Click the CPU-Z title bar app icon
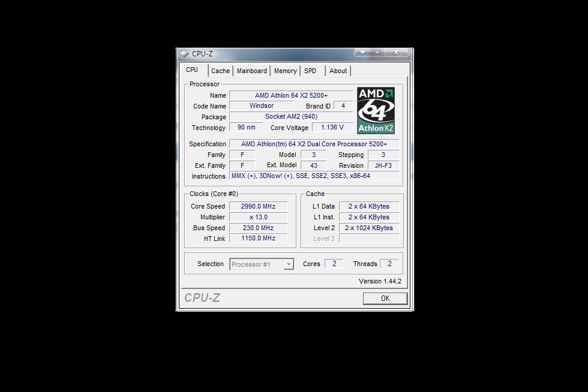Viewport: 588px width, 392px height. point(184,54)
